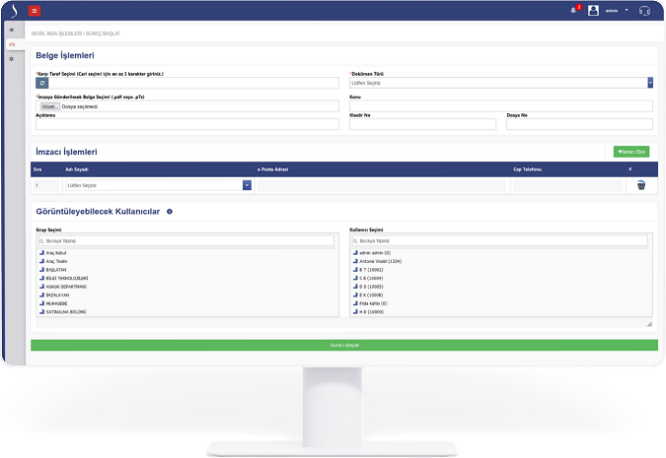The height and width of the screenshot is (458, 666).
Task: Click the admin user avatar icon
Action: click(593, 10)
